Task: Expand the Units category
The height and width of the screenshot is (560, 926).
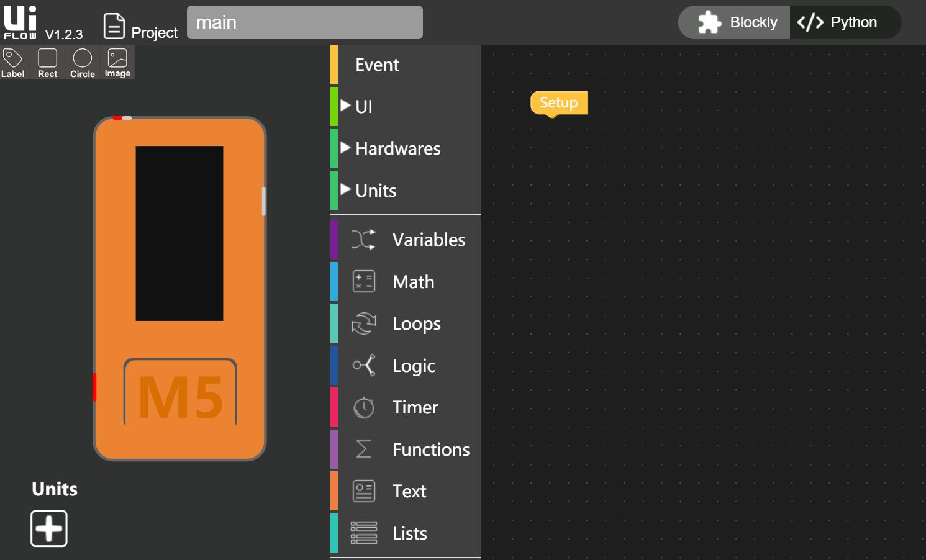Action: [375, 191]
